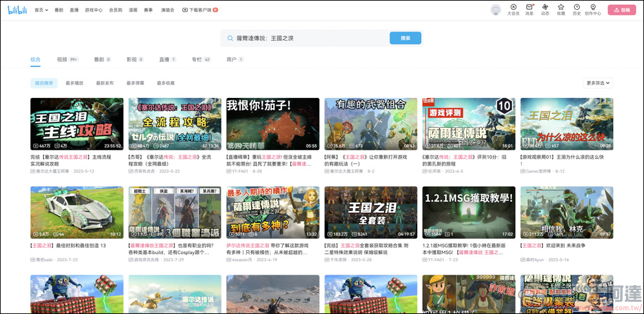Open uploader Gamer龙师傅 profile
Viewport: 644px width, 314px height.
coord(538,171)
